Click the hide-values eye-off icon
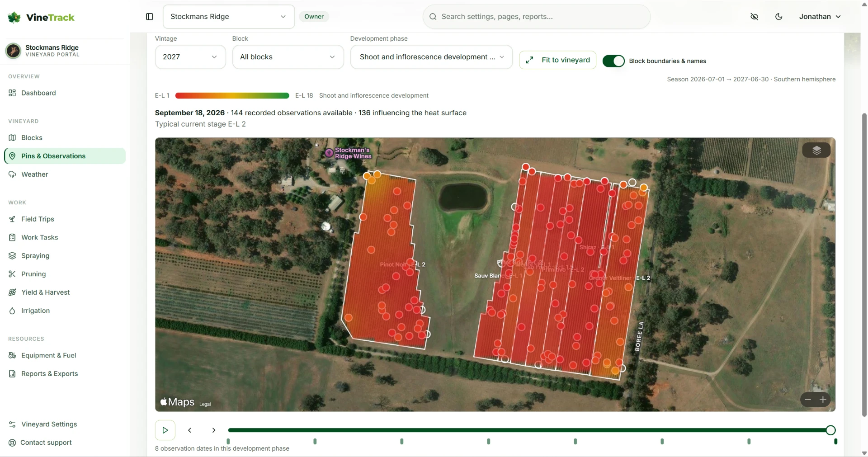 pyautogui.click(x=755, y=17)
